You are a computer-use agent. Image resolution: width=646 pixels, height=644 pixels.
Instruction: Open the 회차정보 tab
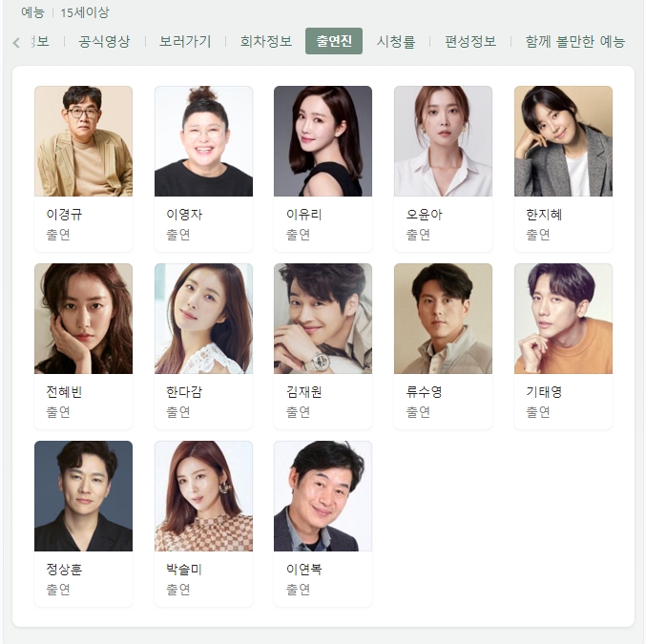(x=266, y=41)
